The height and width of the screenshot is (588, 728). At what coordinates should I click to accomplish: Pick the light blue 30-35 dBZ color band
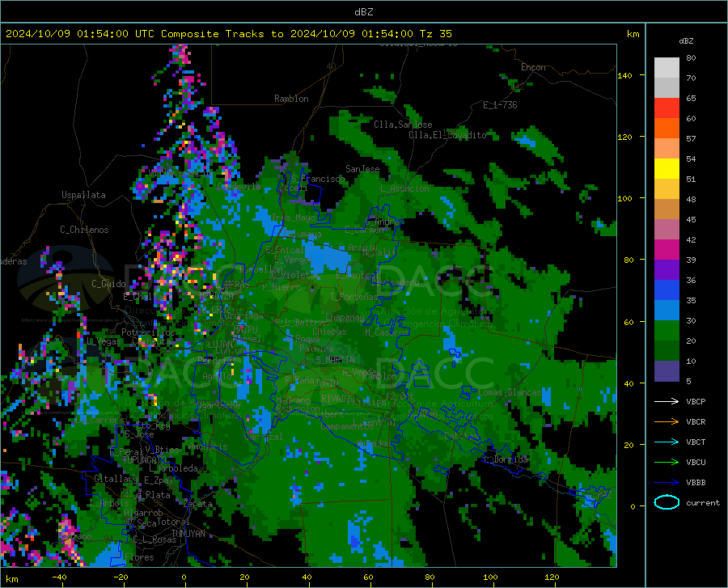click(667, 311)
